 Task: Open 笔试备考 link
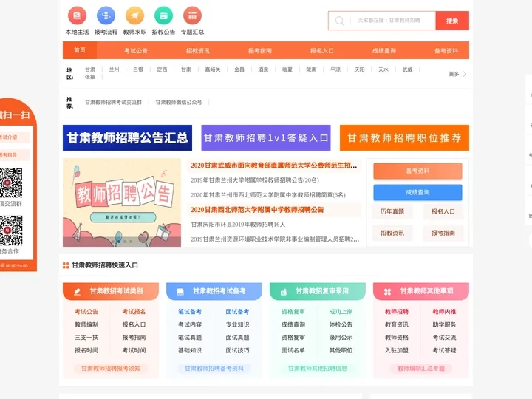click(190, 312)
